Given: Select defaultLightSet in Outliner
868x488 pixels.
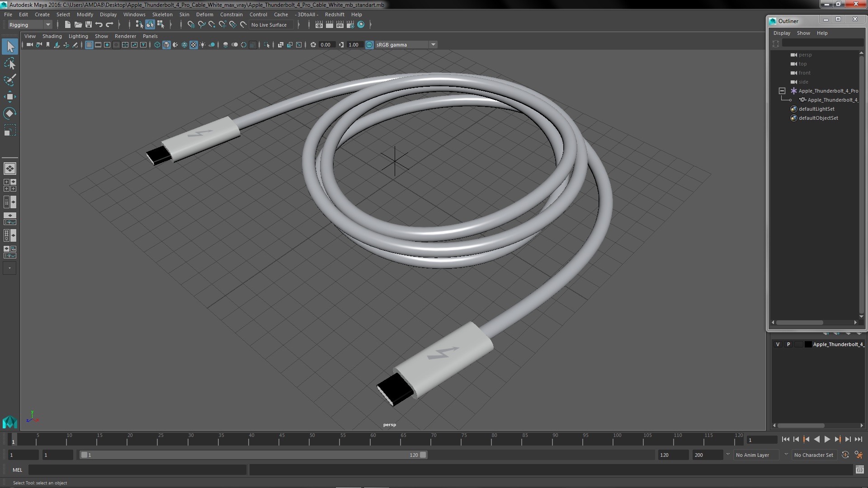Looking at the screenshot, I should (816, 109).
